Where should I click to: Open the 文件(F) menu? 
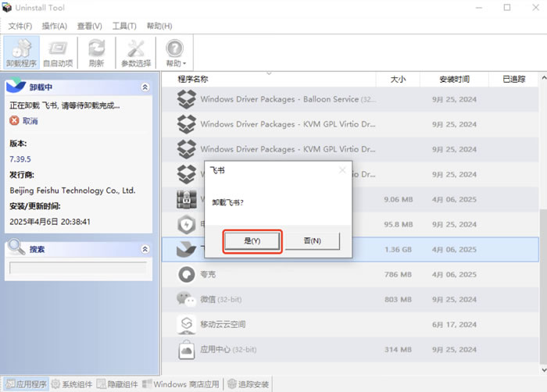tap(20, 26)
